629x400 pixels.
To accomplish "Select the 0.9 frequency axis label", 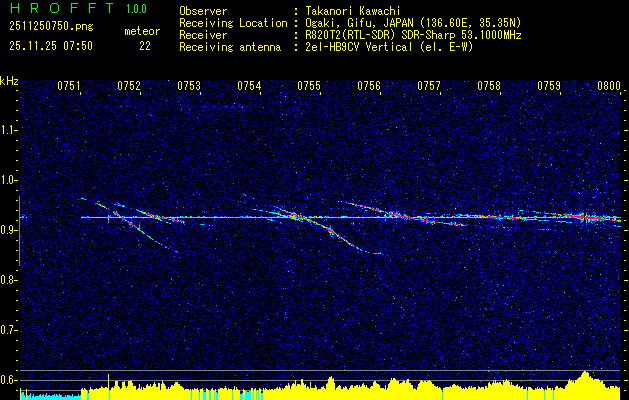I will [9, 230].
